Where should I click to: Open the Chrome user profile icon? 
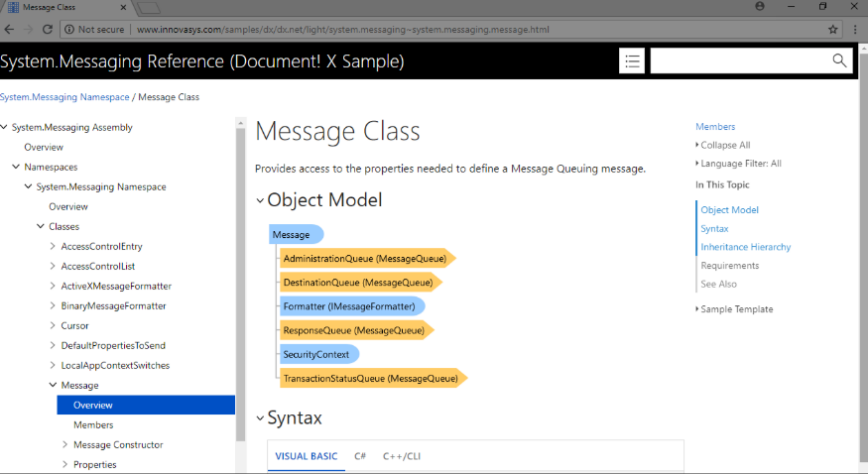760,6
